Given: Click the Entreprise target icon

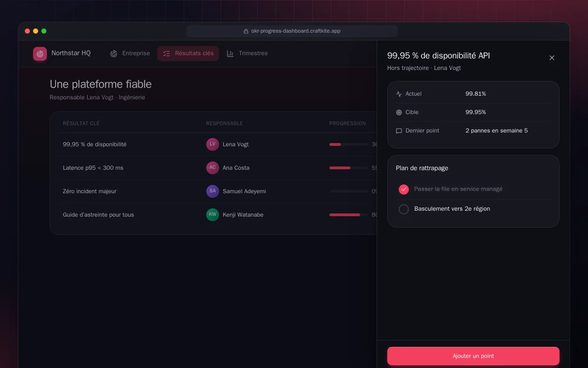Looking at the screenshot, I should point(114,54).
